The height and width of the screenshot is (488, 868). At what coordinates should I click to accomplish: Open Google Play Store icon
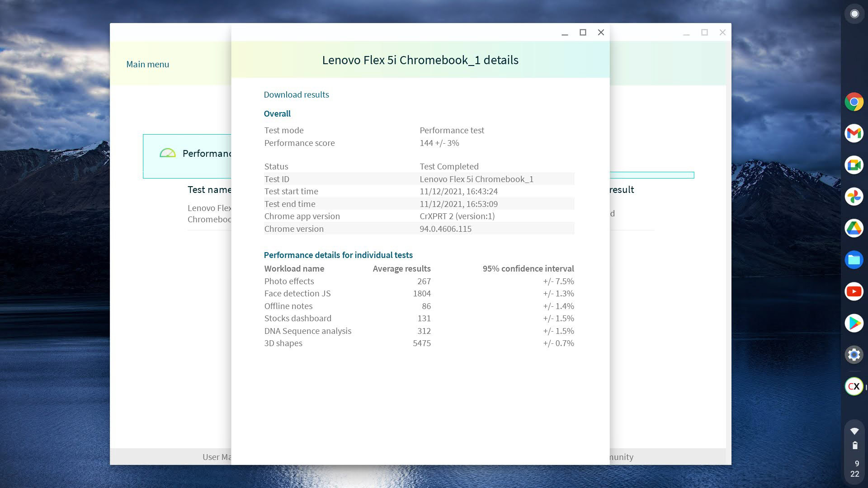point(854,323)
